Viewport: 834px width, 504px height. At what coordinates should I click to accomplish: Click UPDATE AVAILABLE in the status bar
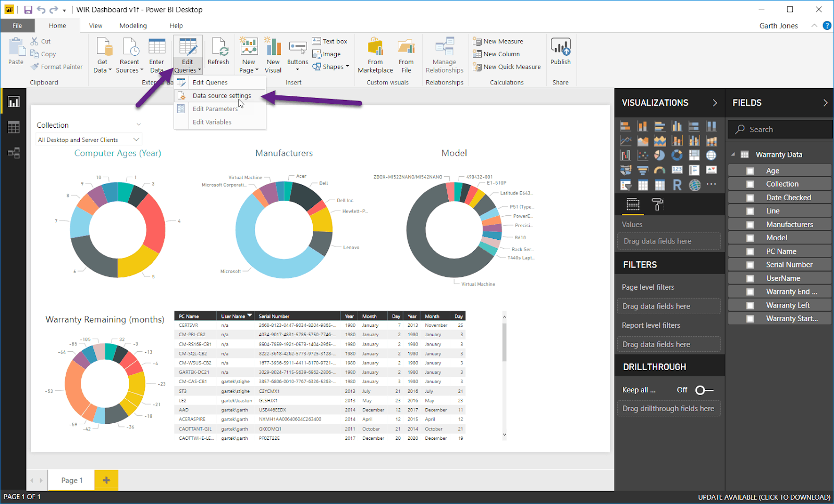(764, 497)
